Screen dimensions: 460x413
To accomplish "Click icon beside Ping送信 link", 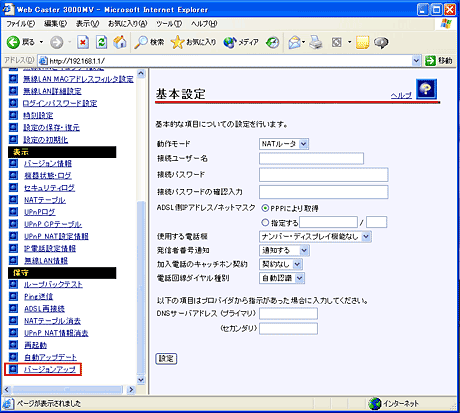I will pos(13,296).
